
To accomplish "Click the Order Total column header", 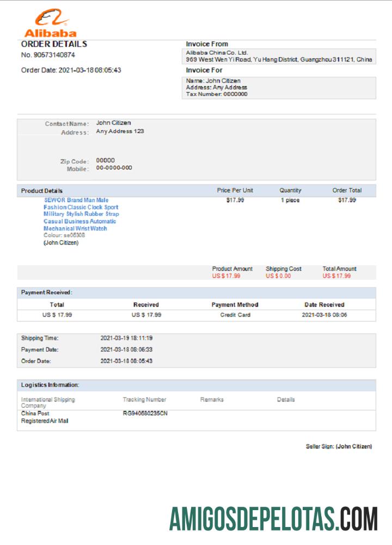I will [x=347, y=191].
